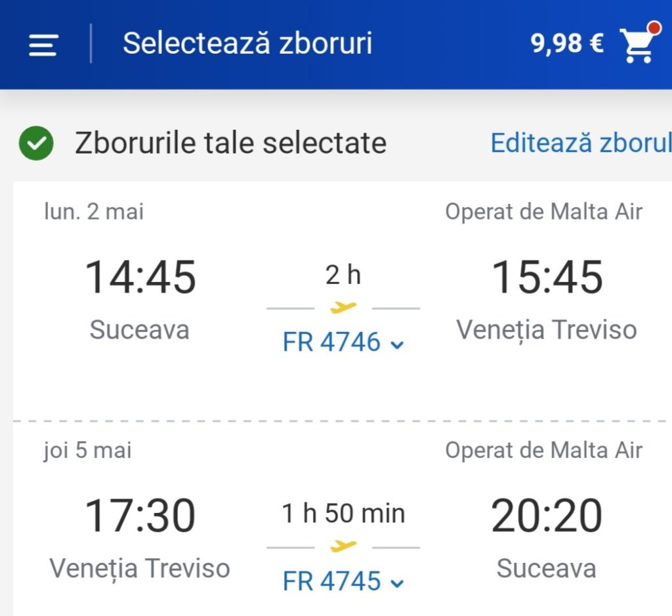Tap the red notification dot on the cart
This screenshot has height=616, width=672.
point(654,28)
